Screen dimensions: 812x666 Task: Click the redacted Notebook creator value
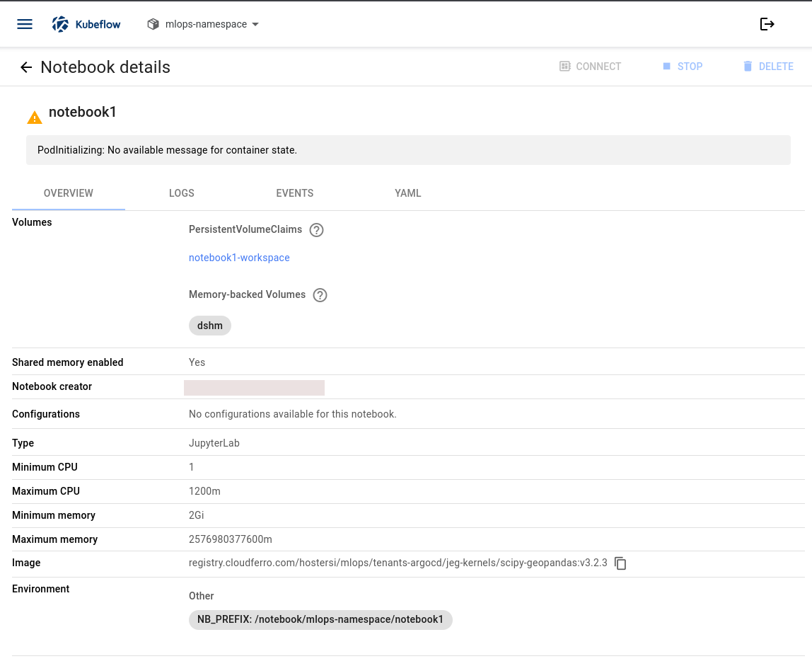[254, 388]
